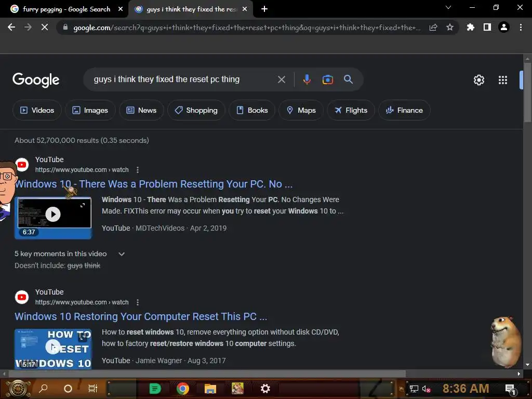Click the horizontal scrollbar thumb

click(x=207, y=374)
